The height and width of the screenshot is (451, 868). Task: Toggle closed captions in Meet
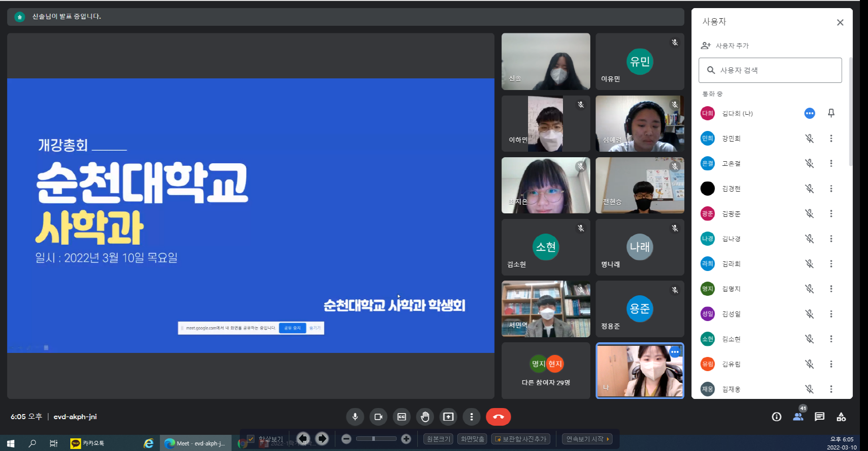(402, 417)
